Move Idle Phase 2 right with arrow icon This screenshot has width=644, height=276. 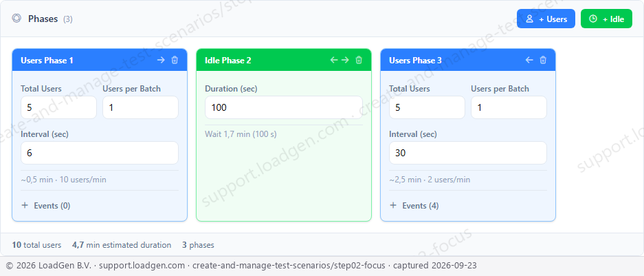pos(345,60)
